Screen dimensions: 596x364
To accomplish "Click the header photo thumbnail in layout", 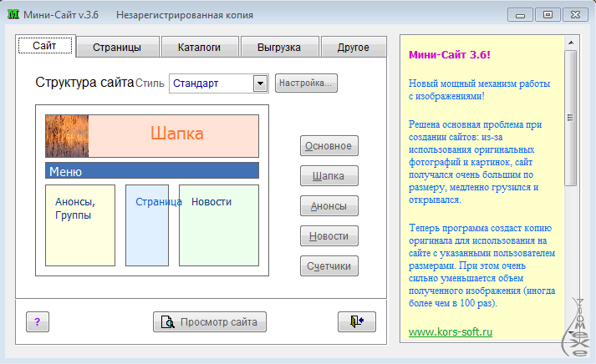I will [x=67, y=135].
